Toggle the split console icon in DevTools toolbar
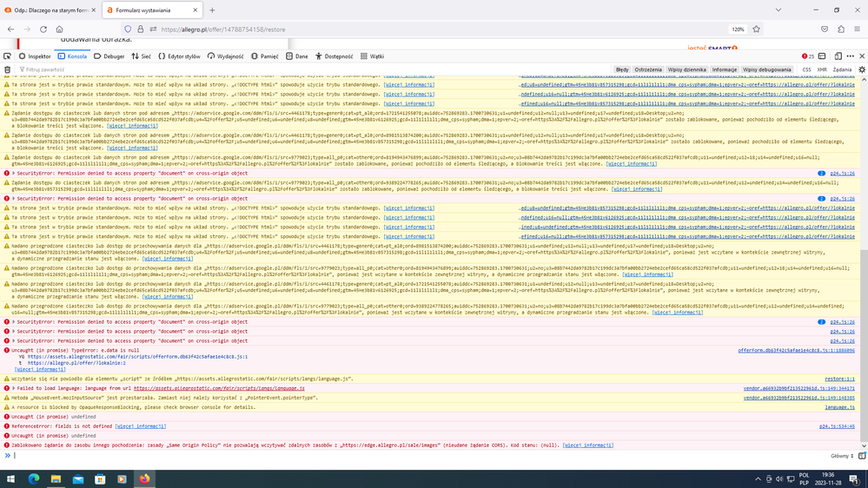Screen dimensions: 868x488 822,56
